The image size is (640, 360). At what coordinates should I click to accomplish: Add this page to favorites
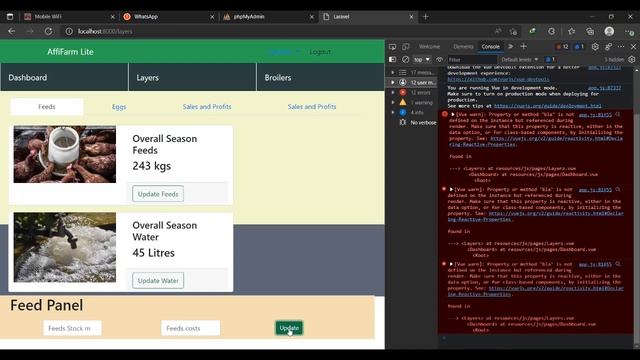tap(513, 31)
